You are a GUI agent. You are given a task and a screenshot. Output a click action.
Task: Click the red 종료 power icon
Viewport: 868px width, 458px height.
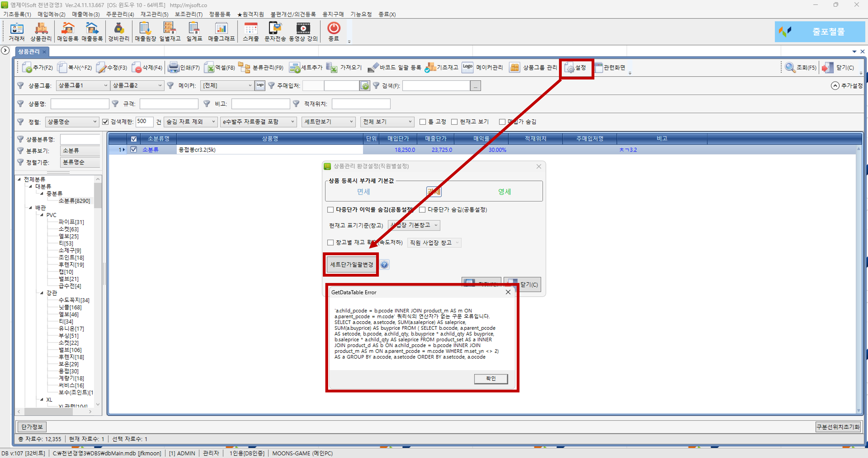click(334, 32)
